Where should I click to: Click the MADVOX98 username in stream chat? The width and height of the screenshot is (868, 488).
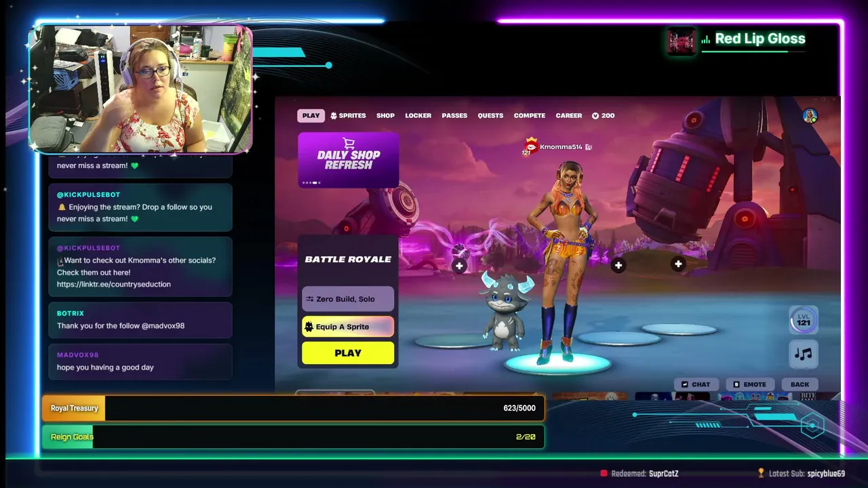pyautogui.click(x=78, y=355)
